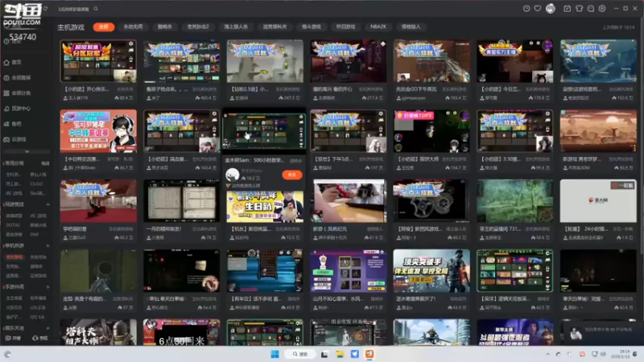Open stream 【小奶团】开心快乐 thumbnail

click(98, 61)
